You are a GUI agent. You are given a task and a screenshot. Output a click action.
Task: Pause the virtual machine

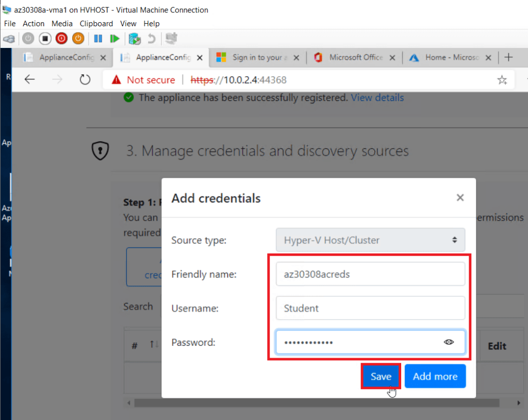point(97,38)
